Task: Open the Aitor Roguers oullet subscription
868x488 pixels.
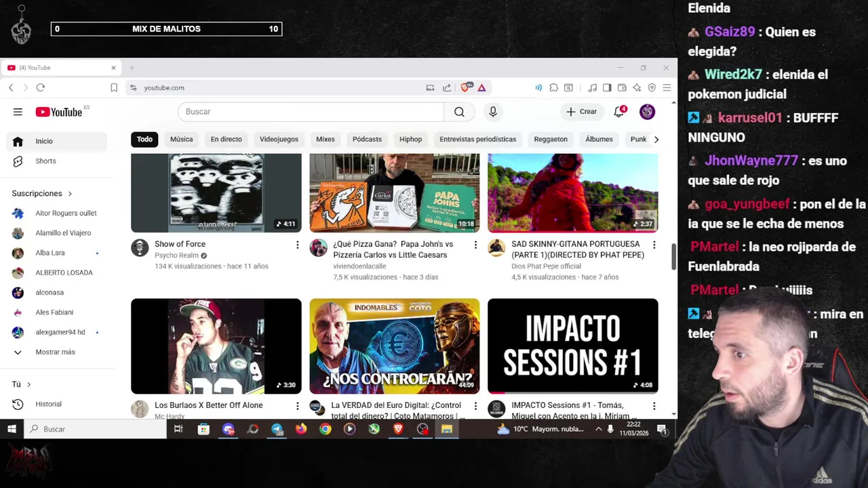Action: tap(57, 213)
